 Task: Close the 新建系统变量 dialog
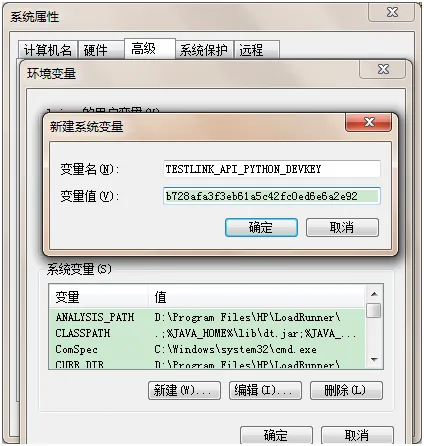click(369, 122)
